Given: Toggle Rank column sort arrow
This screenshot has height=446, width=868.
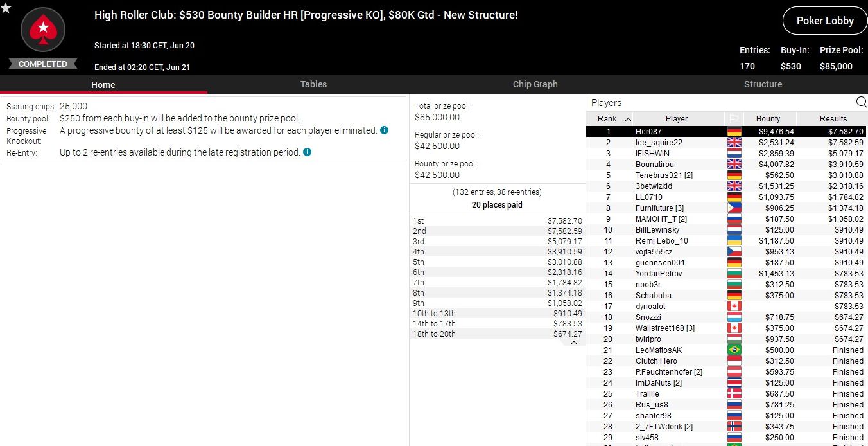Looking at the screenshot, I should coord(628,119).
